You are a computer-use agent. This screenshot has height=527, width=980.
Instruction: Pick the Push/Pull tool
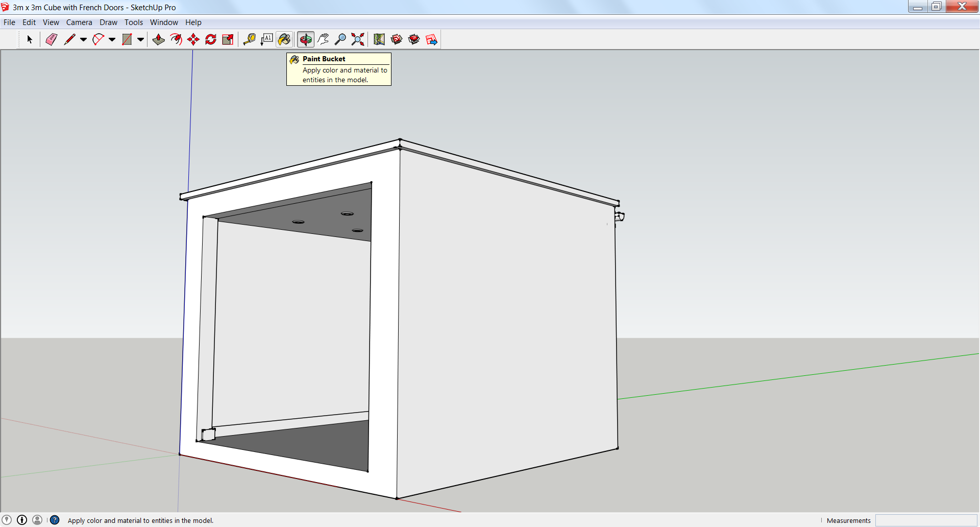tap(158, 39)
